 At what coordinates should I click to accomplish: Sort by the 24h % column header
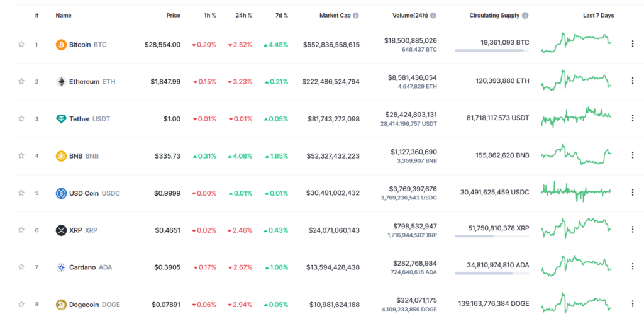(243, 16)
